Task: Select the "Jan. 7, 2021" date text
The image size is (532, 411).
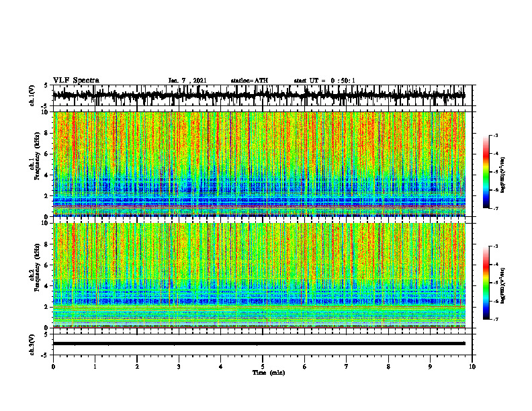Action: (x=187, y=81)
